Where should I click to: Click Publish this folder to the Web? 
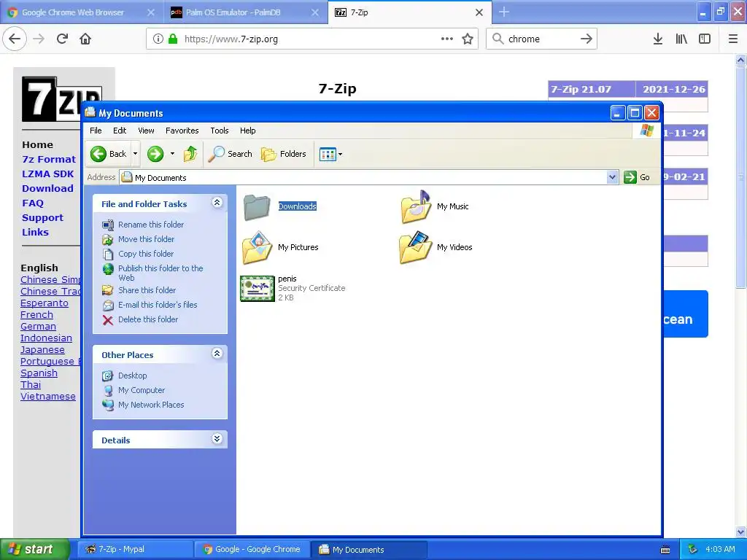pos(160,273)
